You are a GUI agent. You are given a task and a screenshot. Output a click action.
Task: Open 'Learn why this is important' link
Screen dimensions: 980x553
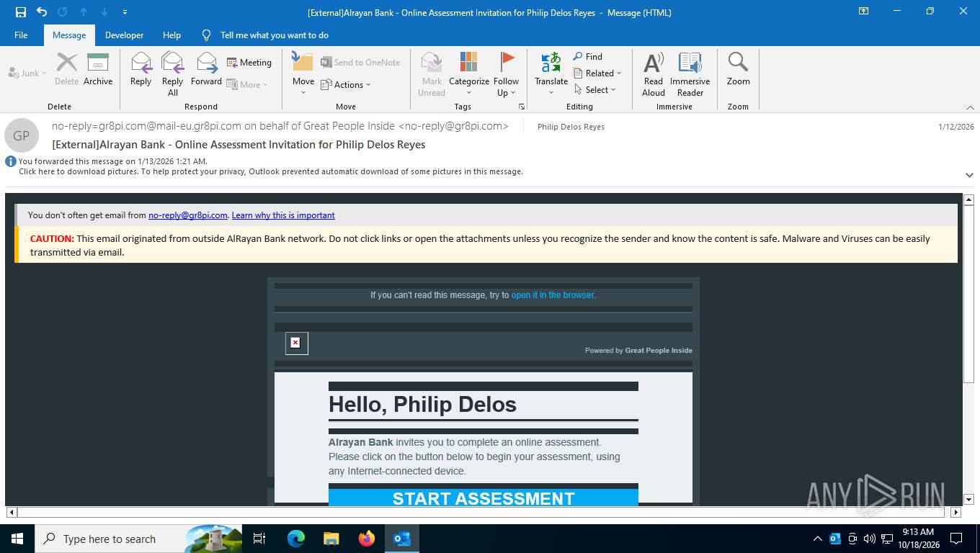[x=283, y=215]
